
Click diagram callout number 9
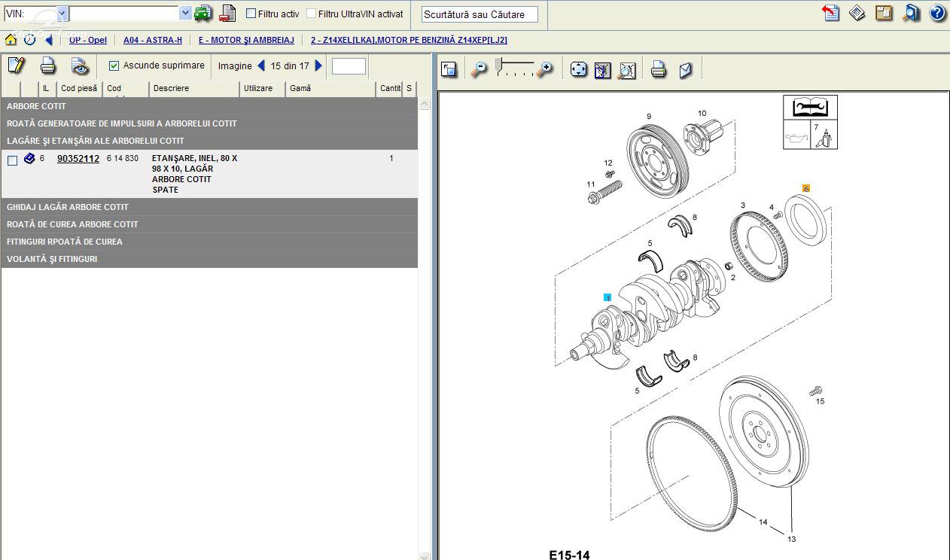(x=648, y=117)
